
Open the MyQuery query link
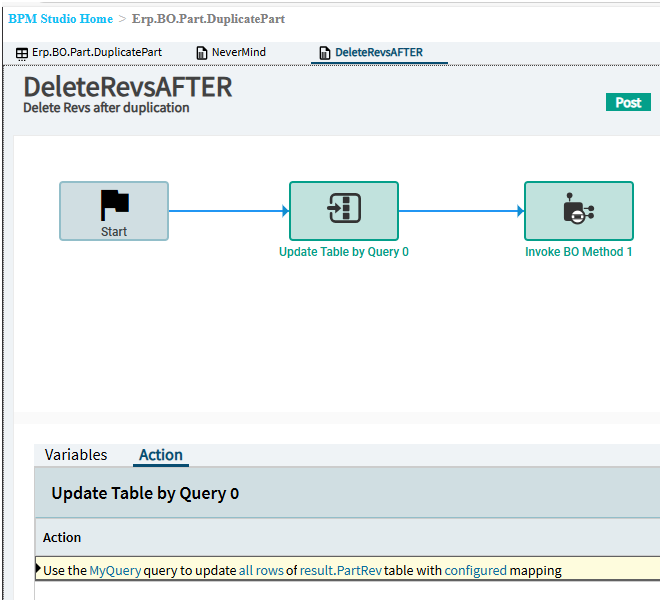115,570
